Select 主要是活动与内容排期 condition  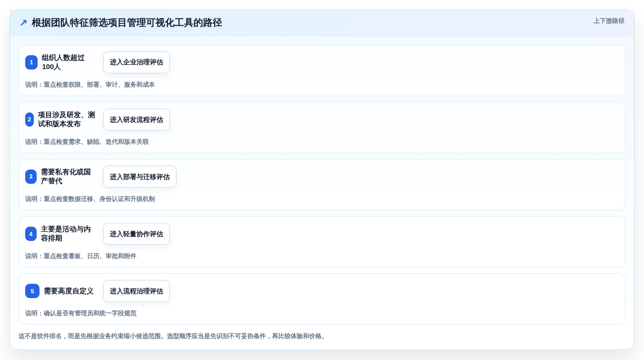[66, 234]
